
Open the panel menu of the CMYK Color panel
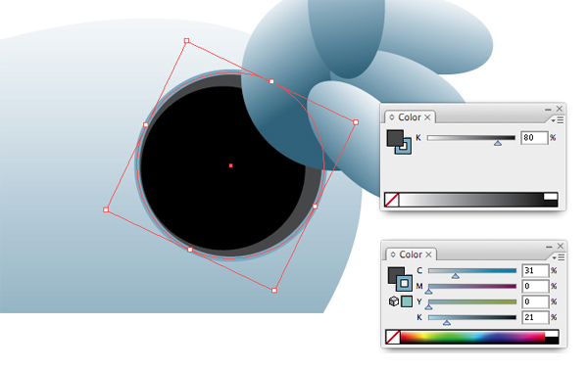pyautogui.click(x=559, y=257)
